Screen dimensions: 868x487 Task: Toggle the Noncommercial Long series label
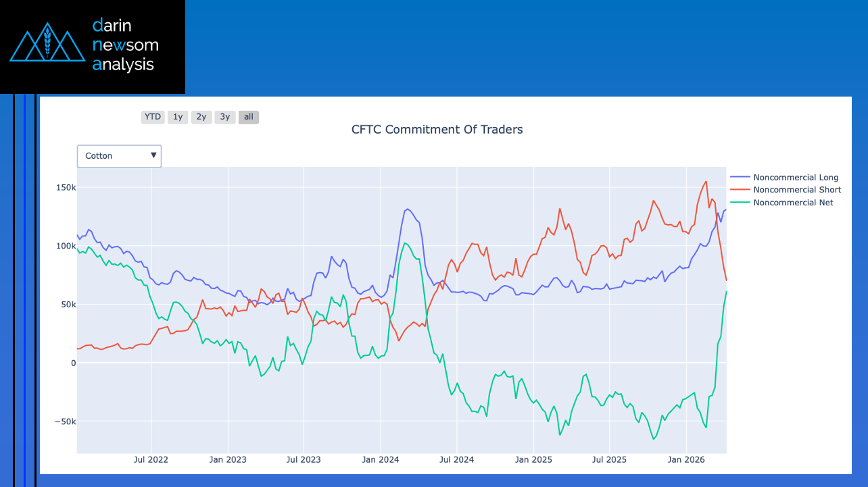[x=796, y=178]
